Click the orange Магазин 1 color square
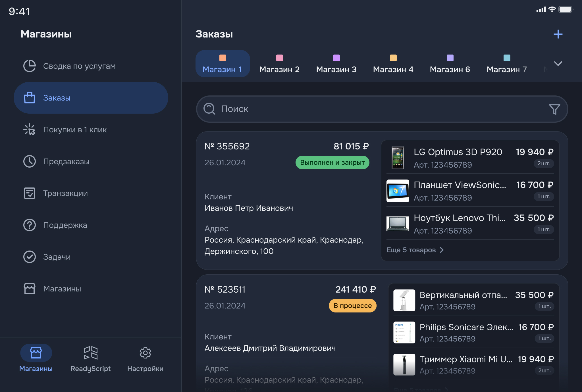 coord(223,58)
